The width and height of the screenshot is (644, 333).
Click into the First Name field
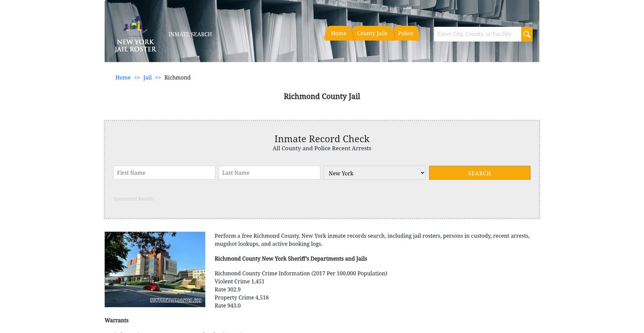[164, 173]
